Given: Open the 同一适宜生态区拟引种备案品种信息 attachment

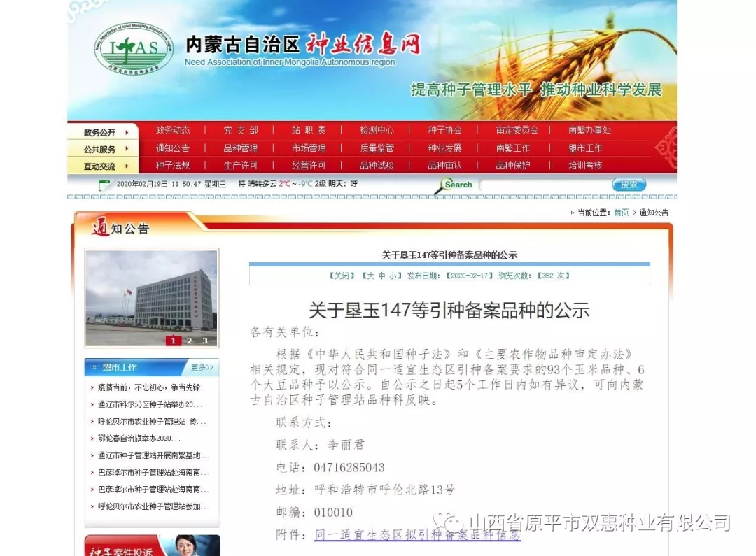Looking at the screenshot, I should pos(417,535).
